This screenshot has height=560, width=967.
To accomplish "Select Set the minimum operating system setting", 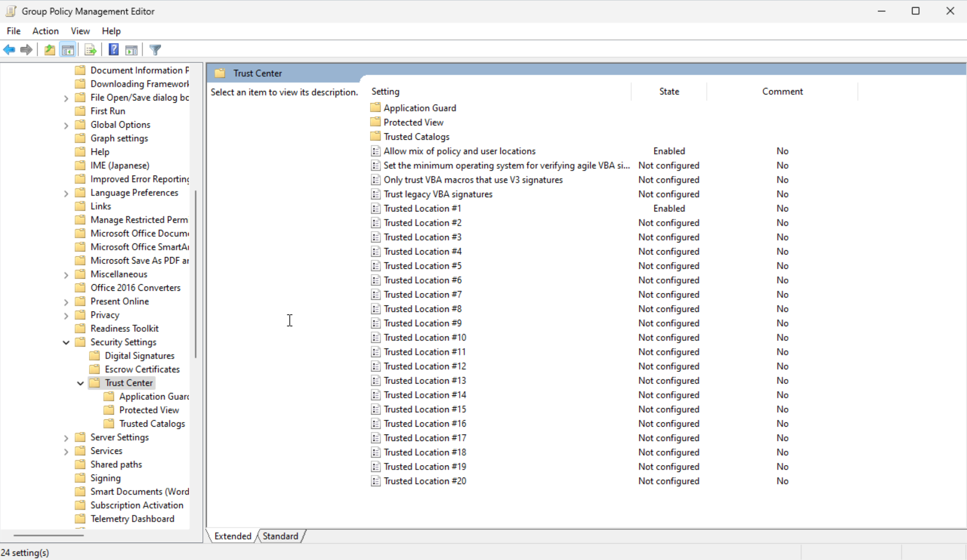I will (x=507, y=165).
